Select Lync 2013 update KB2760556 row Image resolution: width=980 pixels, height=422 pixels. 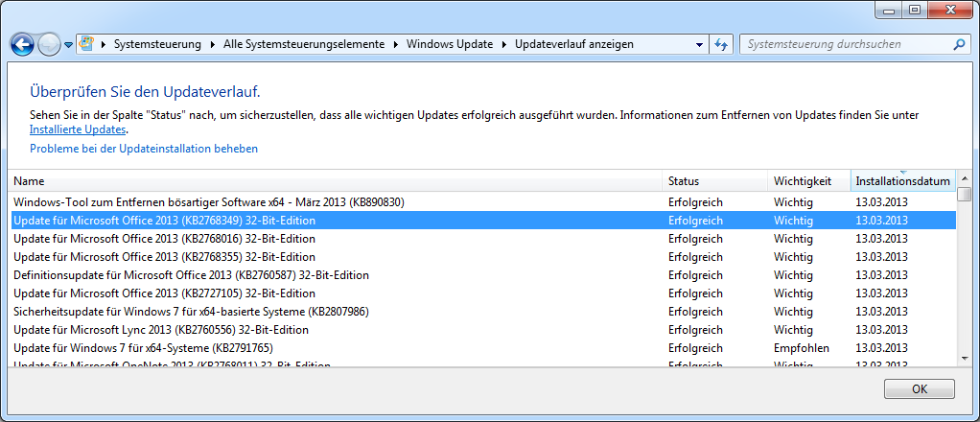482,329
